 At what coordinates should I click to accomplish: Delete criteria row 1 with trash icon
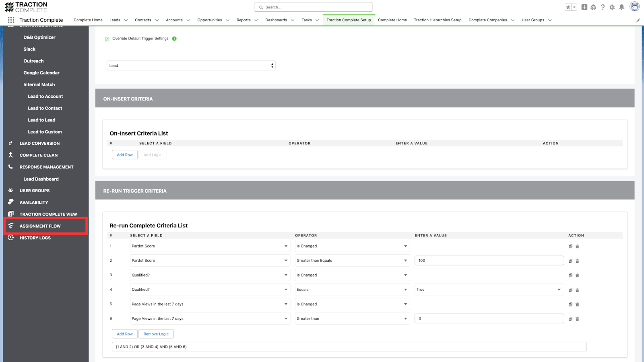[x=577, y=247]
